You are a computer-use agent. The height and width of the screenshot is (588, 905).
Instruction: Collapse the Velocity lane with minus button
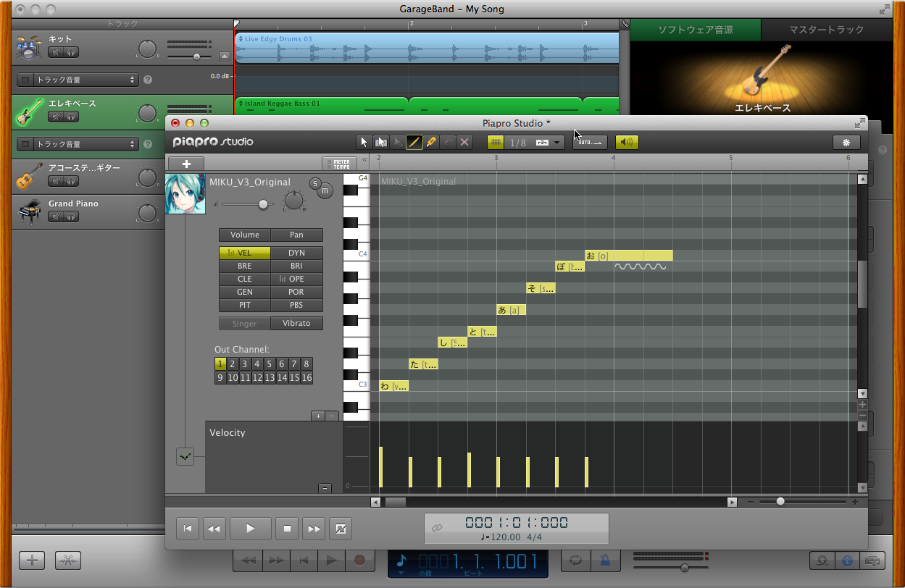tap(325, 488)
